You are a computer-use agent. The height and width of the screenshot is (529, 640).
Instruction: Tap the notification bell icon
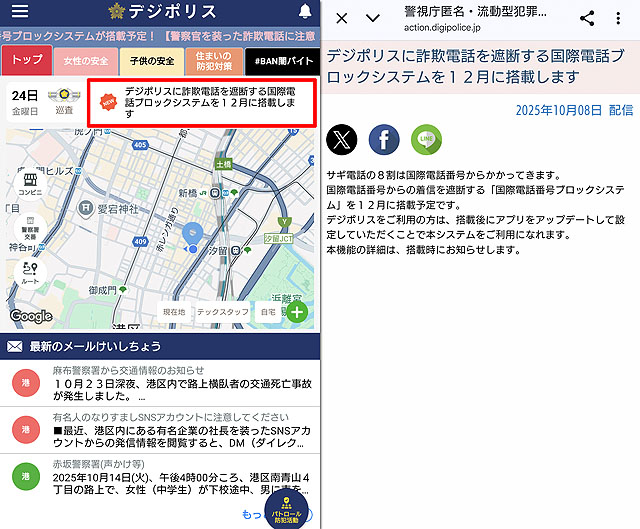click(x=304, y=12)
